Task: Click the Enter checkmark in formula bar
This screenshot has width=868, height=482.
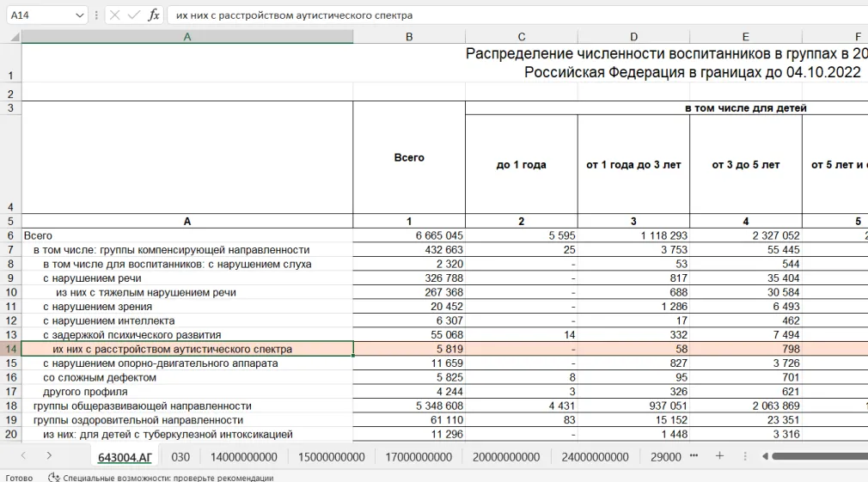Action: tap(133, 15)
